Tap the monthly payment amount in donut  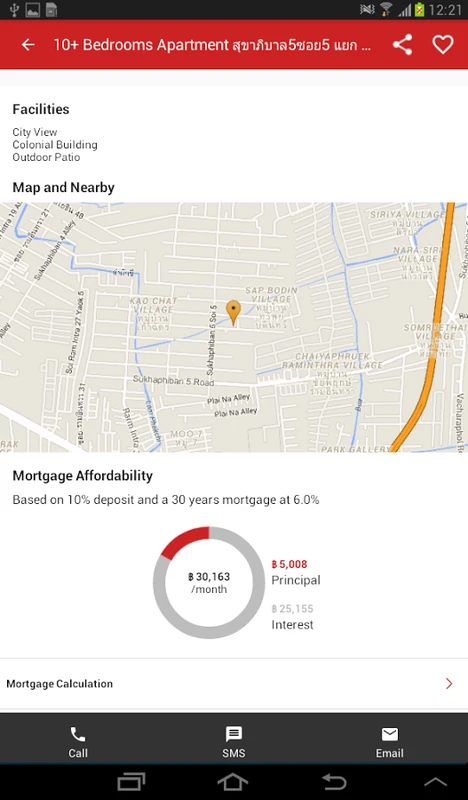pyautogui.click(x=209, y=577)
